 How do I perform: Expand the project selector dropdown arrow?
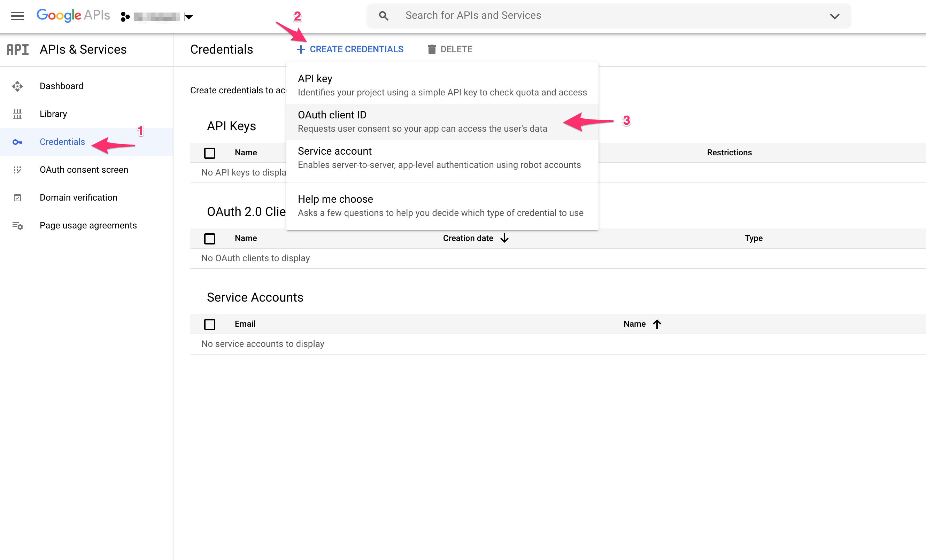tap(189, 16)
